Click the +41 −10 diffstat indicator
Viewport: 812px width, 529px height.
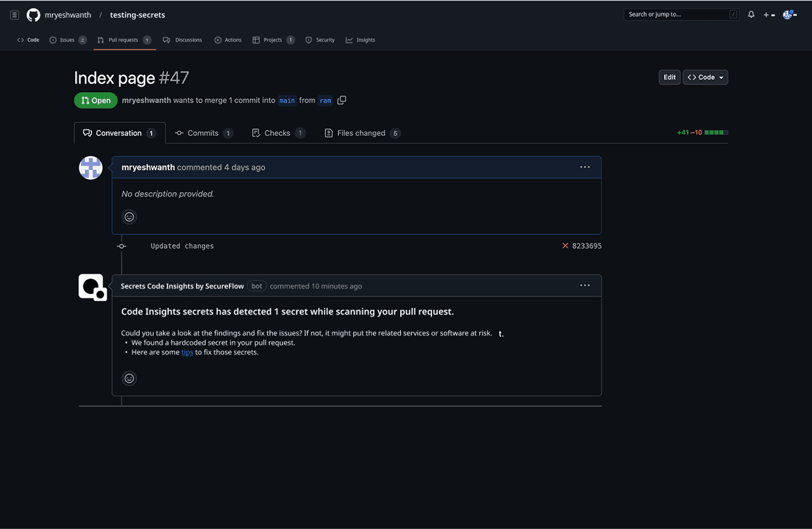[x=702, y=132]
